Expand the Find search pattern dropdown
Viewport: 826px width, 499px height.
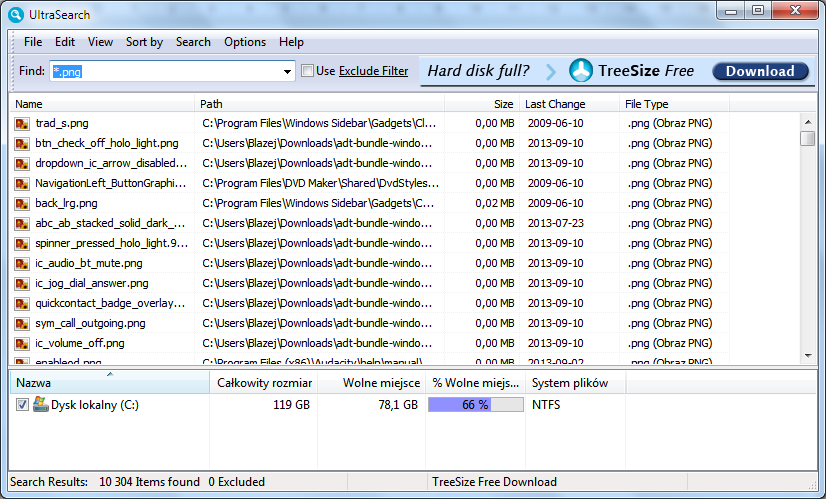(x=287, y=71)
